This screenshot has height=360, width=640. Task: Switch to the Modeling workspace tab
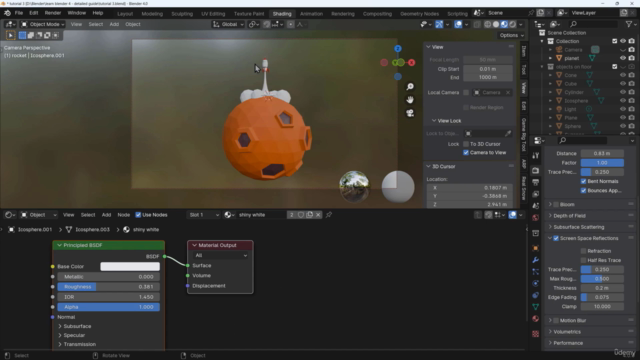coord(152,13)
